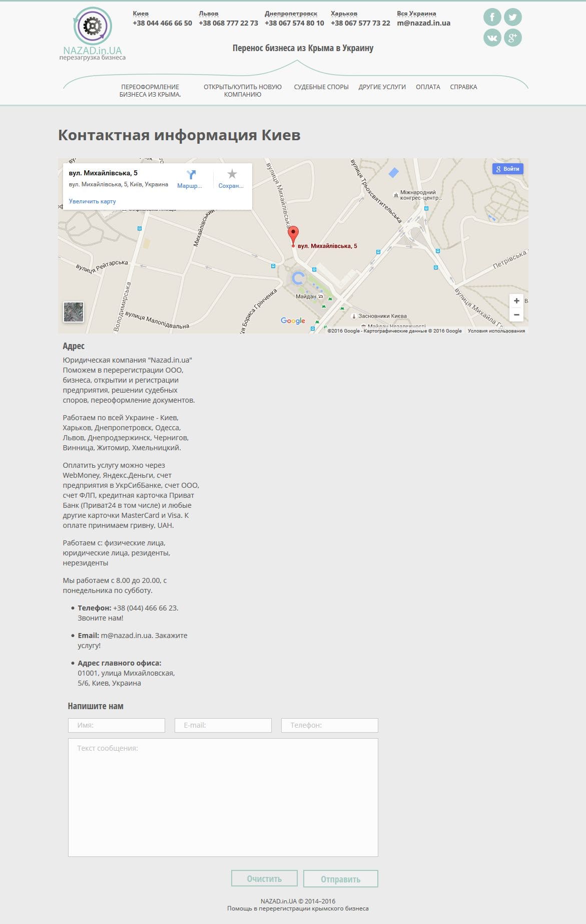Click the Увеличить карту link
The image size is (586, 924).
coord(92,201)
